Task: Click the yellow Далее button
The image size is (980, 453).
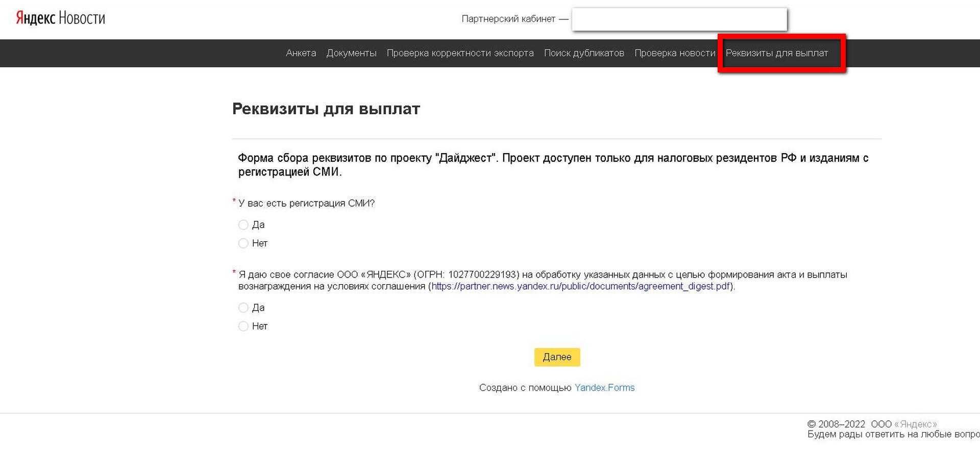Action: [x=557, y=357]
